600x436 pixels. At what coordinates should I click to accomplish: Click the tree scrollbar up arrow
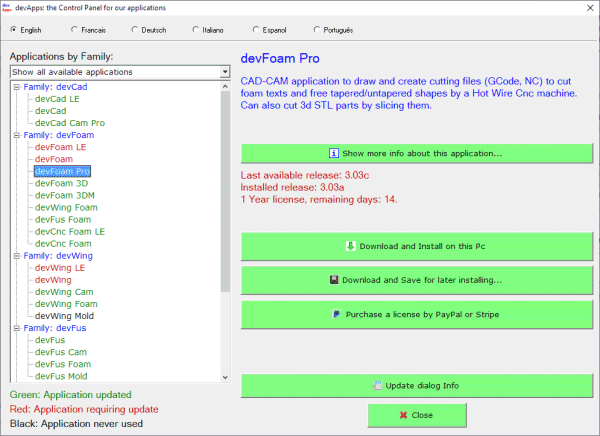pos(225,87)
